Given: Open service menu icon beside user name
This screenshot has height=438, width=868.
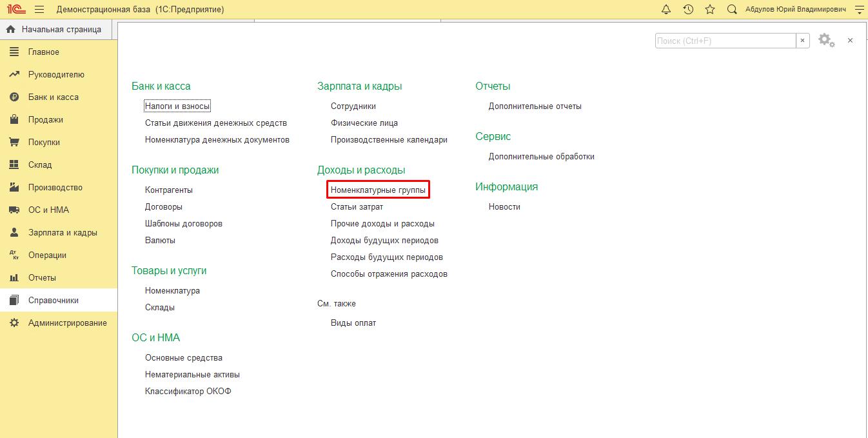Looking at the screenshot, I should click(x=858, y=10).
